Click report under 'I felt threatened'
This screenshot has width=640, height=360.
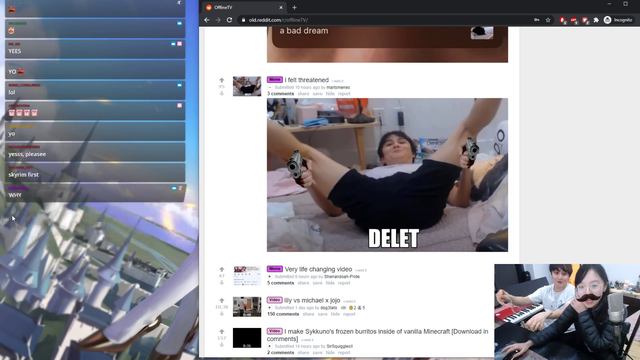coord(344,94)
